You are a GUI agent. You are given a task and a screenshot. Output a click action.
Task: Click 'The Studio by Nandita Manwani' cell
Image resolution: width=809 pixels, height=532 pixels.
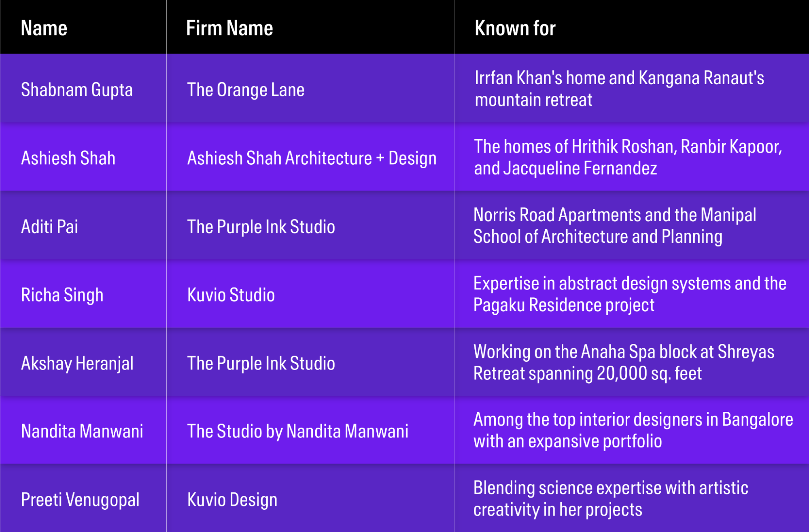coord(298,431)
